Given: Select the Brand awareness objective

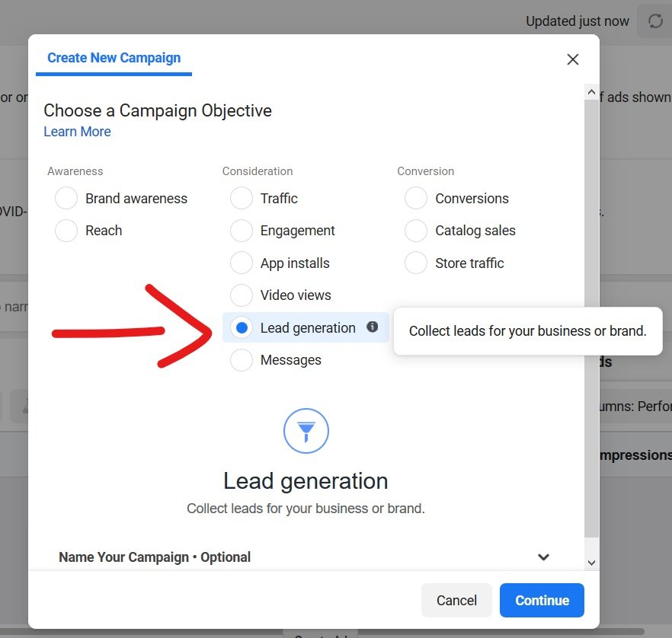Looking at the screenshot, I should [66, 198].
